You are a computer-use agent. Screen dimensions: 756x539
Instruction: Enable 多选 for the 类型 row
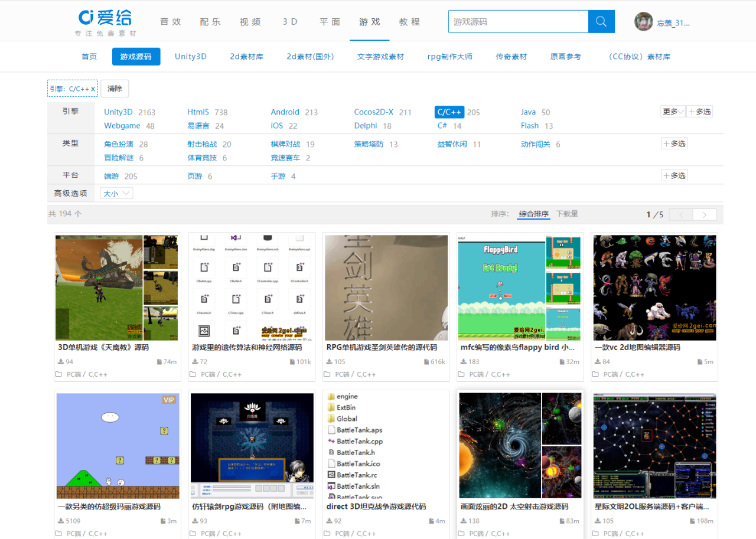pos(674,143)
